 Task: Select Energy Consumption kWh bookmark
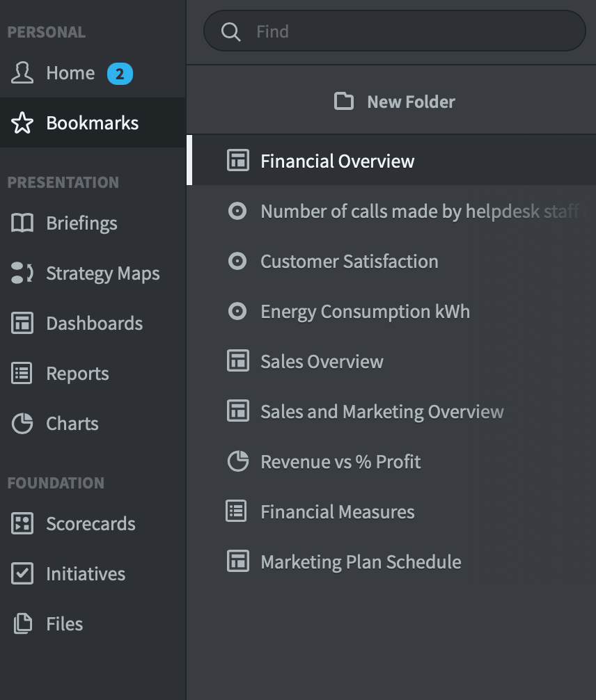click(x=391, y=311)
